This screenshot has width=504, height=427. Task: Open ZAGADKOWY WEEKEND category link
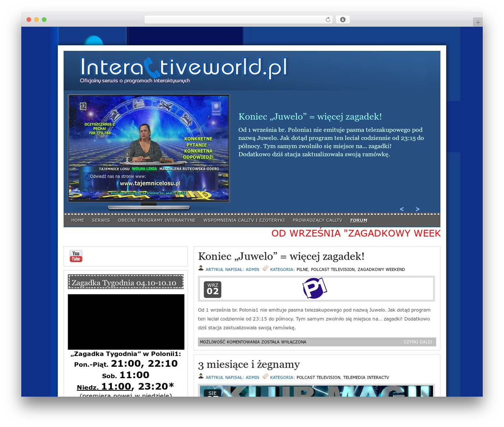381,269
